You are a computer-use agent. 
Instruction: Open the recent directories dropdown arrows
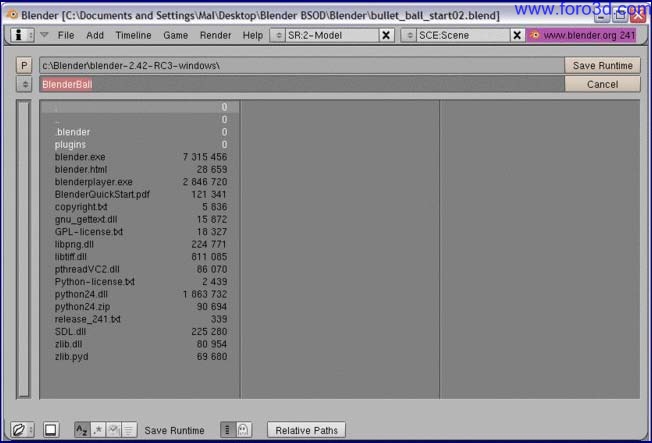coord(25,84)
